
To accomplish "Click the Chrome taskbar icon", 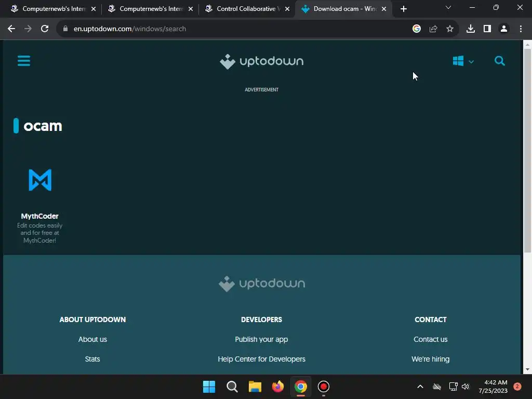I will point(301,387).
